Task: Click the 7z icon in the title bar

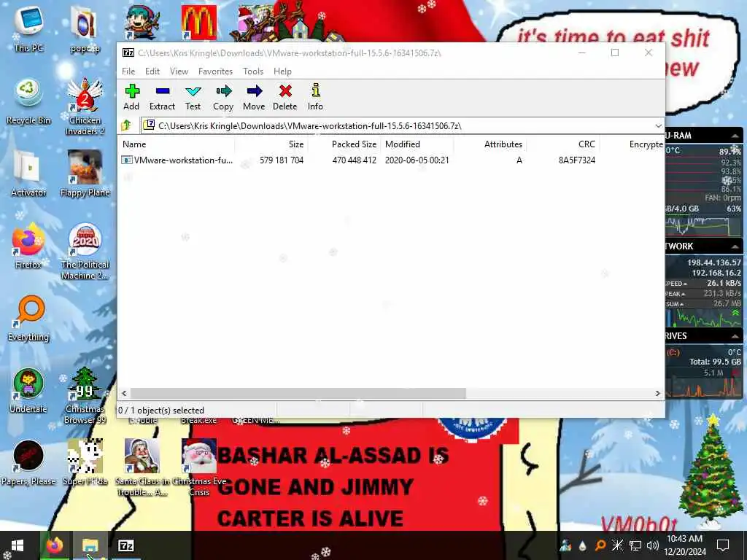Action: click(128, 52)
